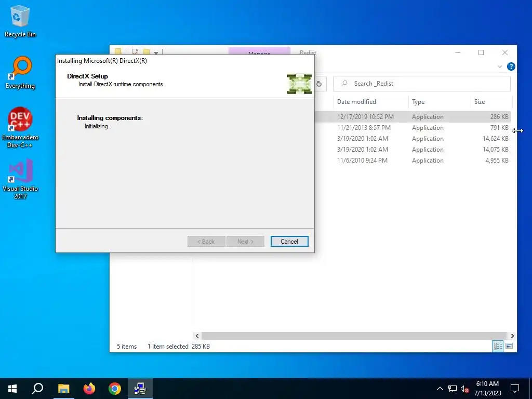Select the file row sized 14,624 KB
The height and width of the screenshot is (399, 532).
pyautogui.click(x=412, y=138)
